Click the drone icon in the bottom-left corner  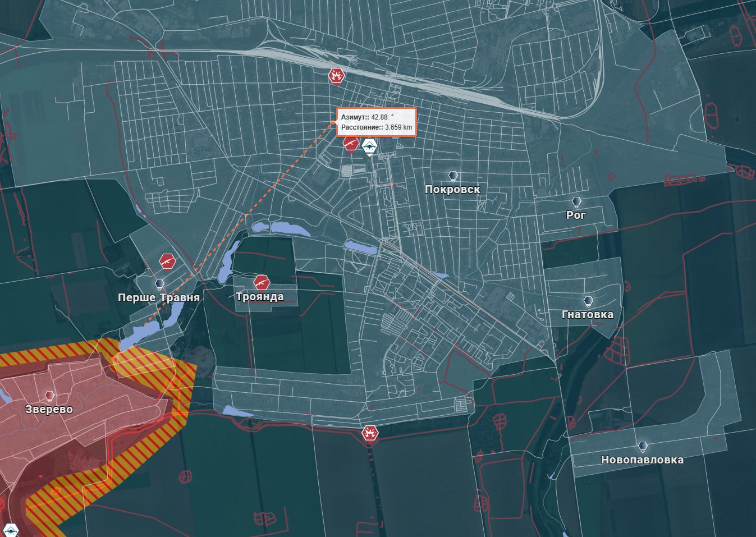[11, 530]
